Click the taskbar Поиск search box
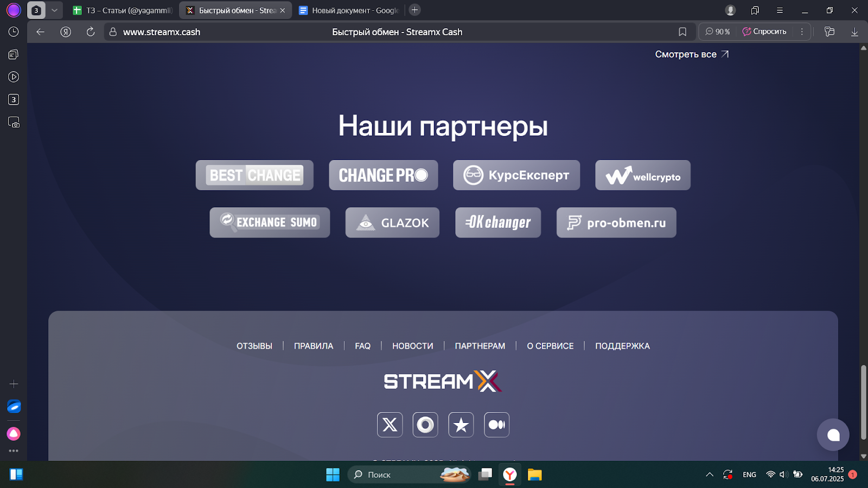The width and height of the screenshot is (868, 488). pos(410,474)
